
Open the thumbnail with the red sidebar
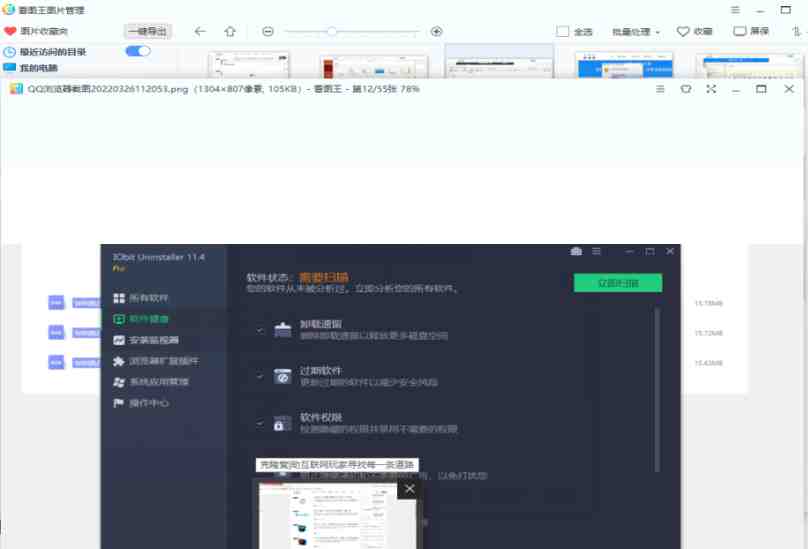click(x=374, y=66)
